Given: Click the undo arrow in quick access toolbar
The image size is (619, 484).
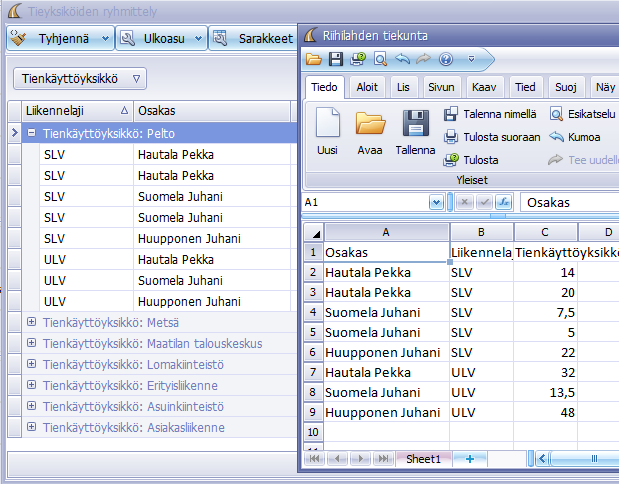Looking at the screenshot, I should (x=401, y=59).
